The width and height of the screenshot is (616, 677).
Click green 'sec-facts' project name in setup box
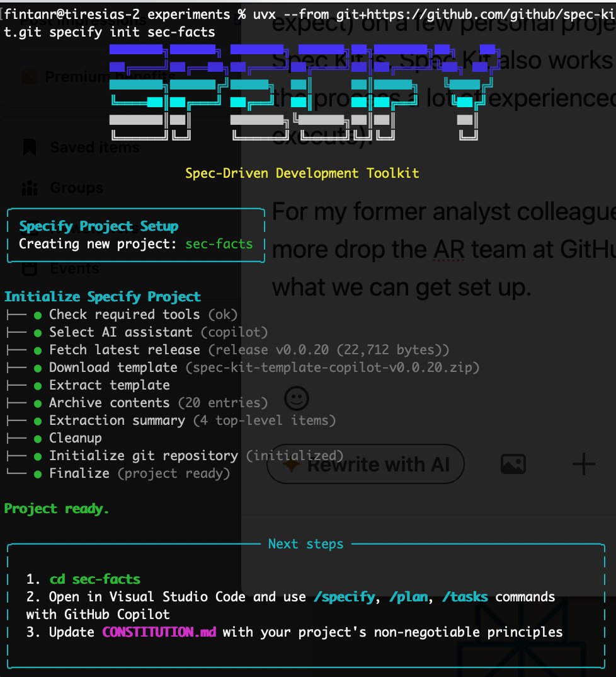219,244
